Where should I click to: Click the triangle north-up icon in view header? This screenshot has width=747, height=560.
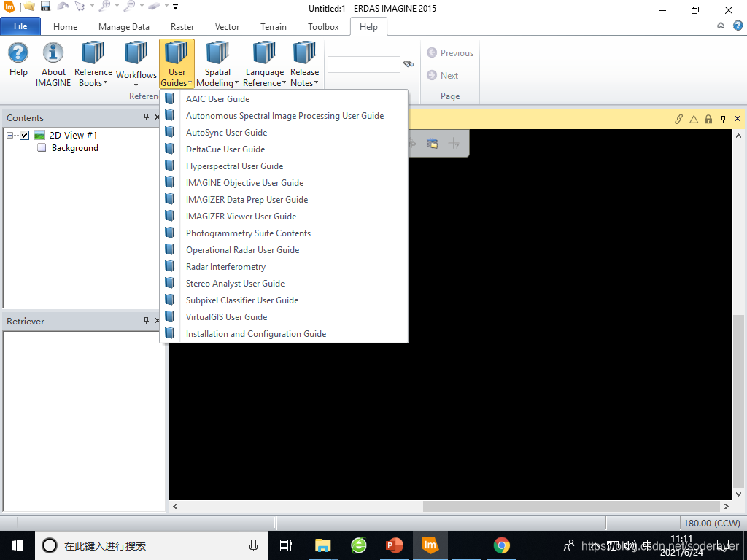694,119
